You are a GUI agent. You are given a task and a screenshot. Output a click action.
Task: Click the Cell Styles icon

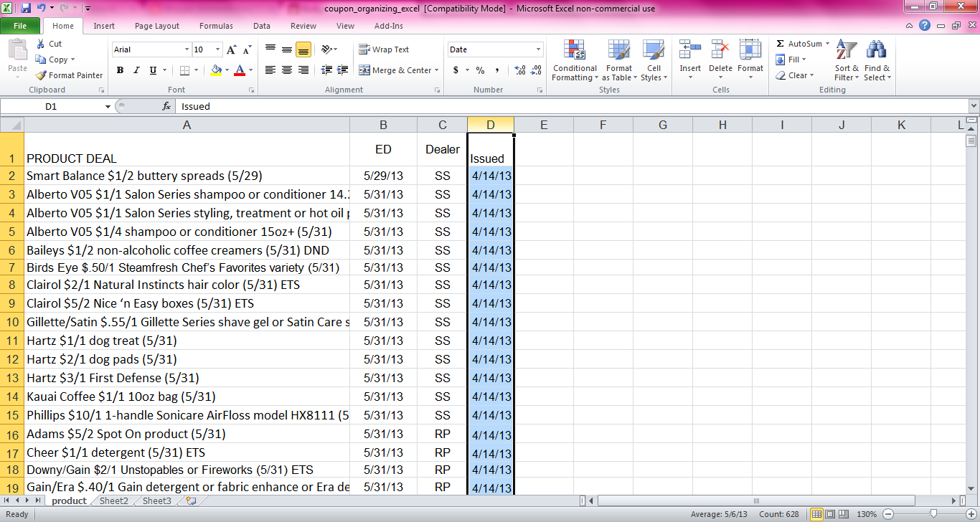point(653,61)
